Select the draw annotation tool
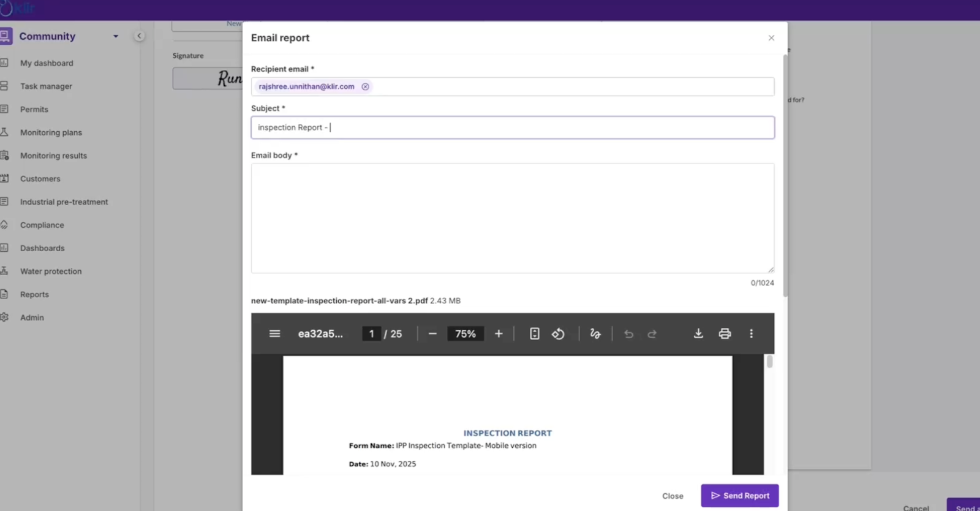Viewport: 980px width, 511px height. click(x=595, y=334)
